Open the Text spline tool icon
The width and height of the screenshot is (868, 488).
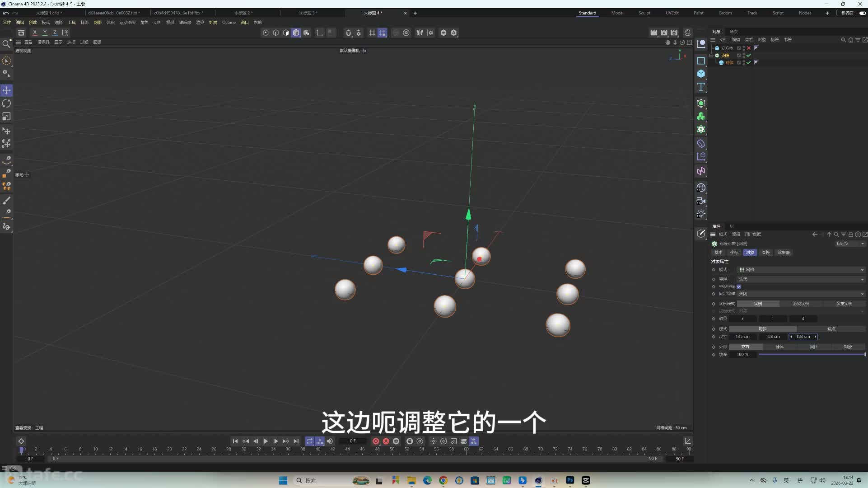pyautogui.click(x=701, y=87)
